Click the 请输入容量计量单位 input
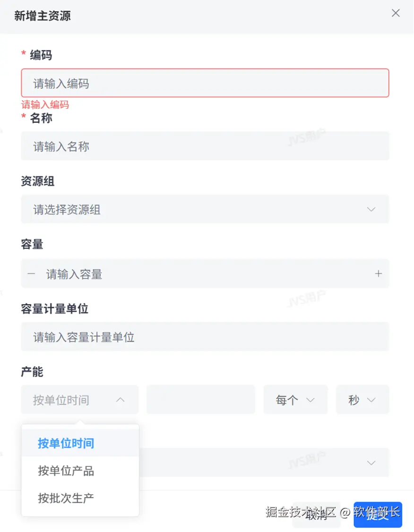The width and height of the screenshot is (414, 532). coord(205,337)
